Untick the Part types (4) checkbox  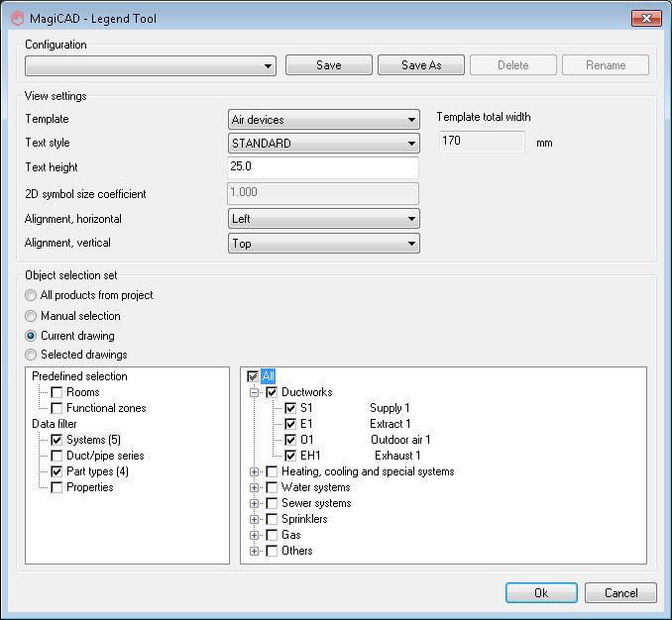56,471
